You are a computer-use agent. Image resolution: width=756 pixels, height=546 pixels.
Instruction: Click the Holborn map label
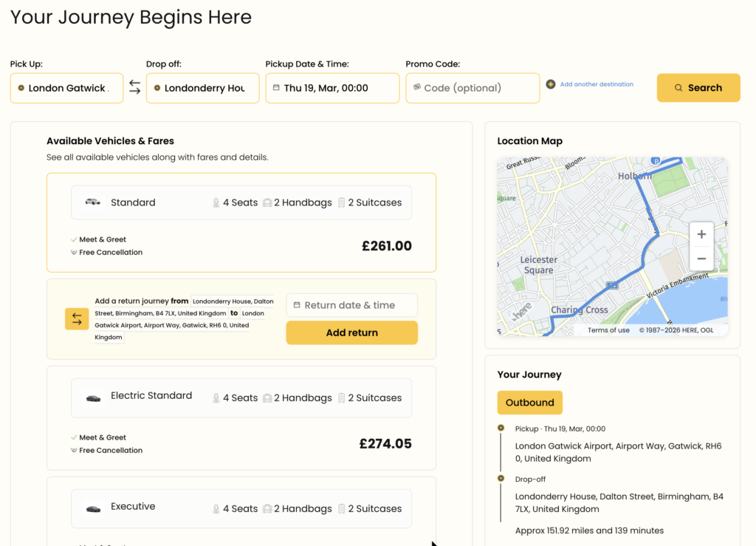[x=635, y=176]
